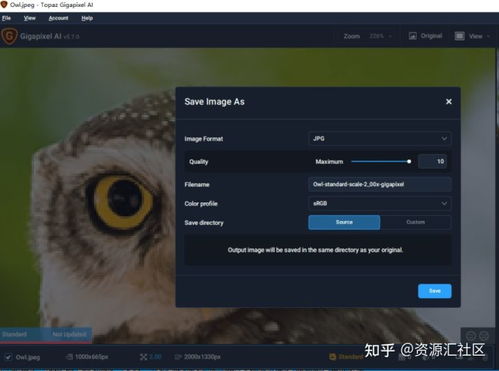Open the View layout dropdown in toolbar
Viewport: 499px width, 371px height.
(479, 36)
